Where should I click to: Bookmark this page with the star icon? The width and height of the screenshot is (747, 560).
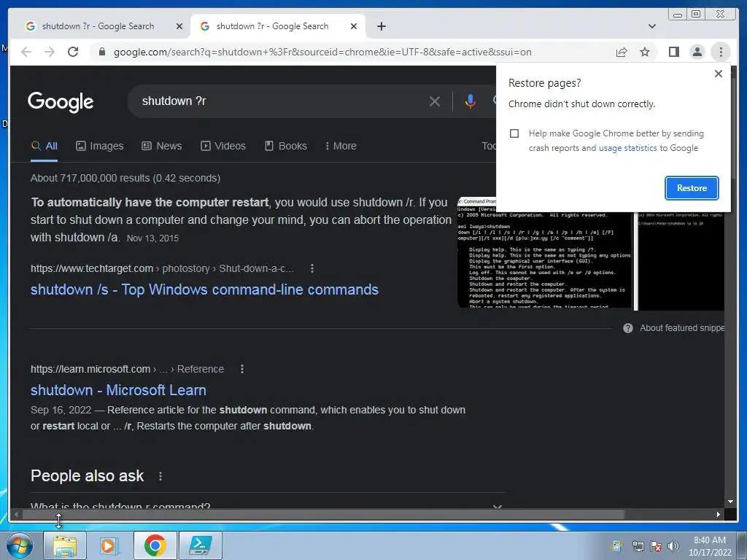point(645,52)
